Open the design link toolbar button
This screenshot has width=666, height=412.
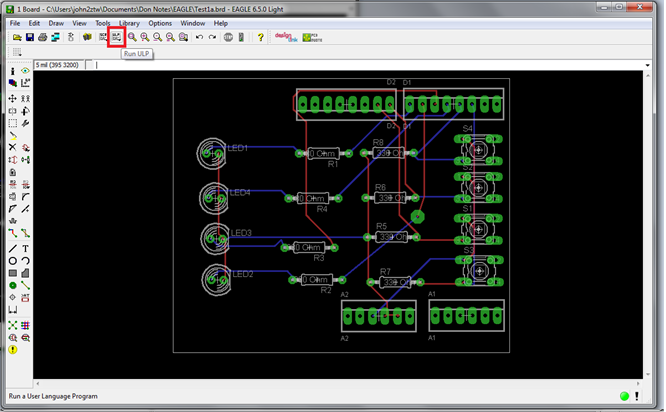click(285, 37)
